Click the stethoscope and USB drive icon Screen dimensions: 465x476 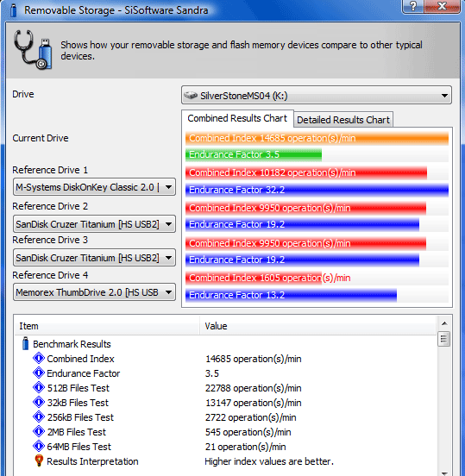(33, 49)
